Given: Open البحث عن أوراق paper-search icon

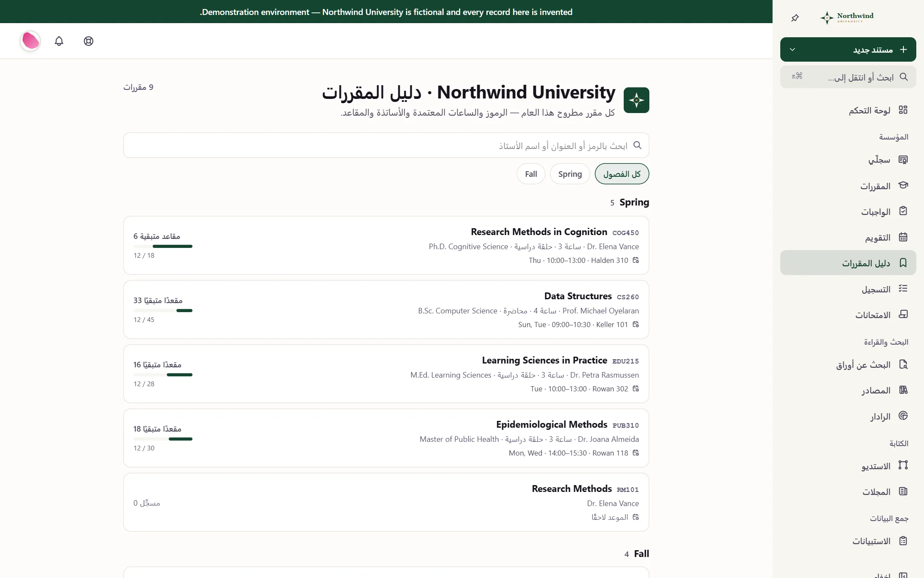Looking at the screenshot, I should pyautogui.click(x=903, y=364).
